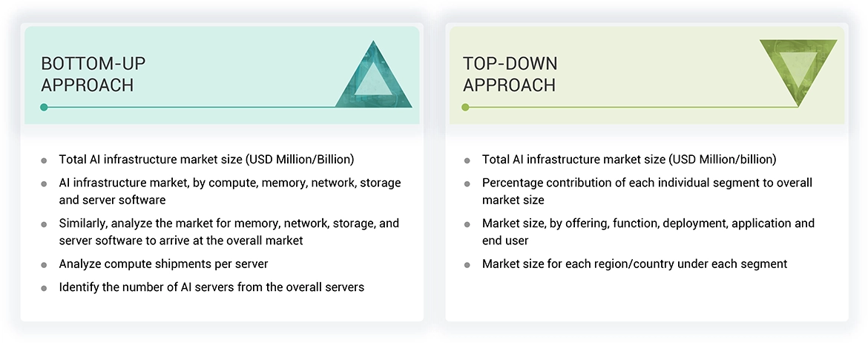Click 'Total AI infrastructure market size (USD Million/Billion)' in left card
This screenshot has height=343, width=868.
[206, 160]
